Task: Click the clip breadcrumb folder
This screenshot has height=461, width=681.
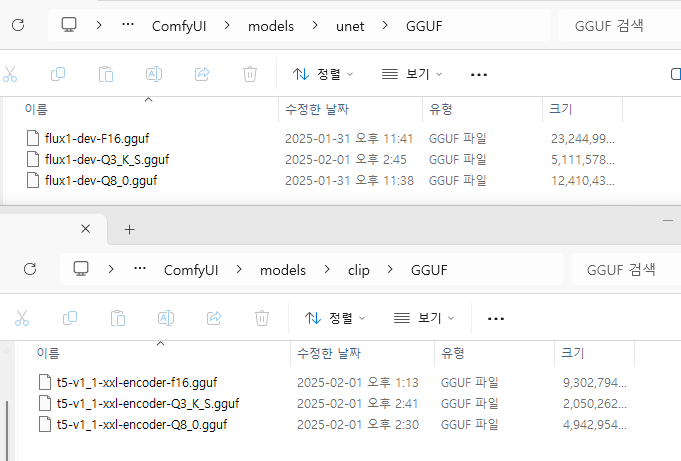Action: (359, 270)
